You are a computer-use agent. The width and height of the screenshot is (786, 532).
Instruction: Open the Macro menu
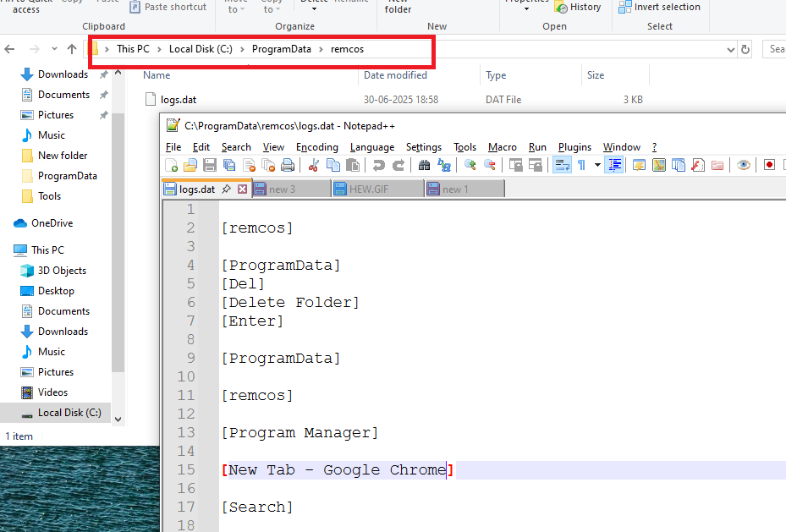pos(503,147)
